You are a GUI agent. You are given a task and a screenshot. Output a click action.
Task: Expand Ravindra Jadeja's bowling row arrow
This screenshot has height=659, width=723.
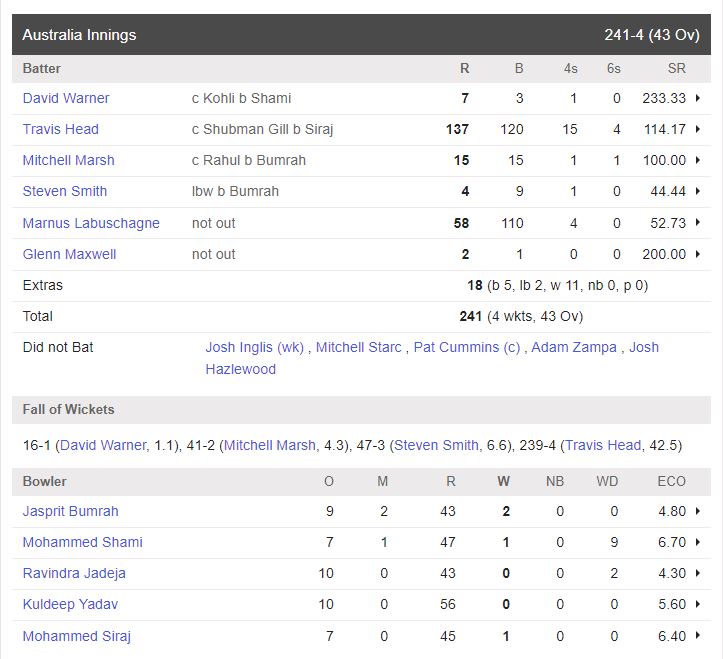coord(697,574)
